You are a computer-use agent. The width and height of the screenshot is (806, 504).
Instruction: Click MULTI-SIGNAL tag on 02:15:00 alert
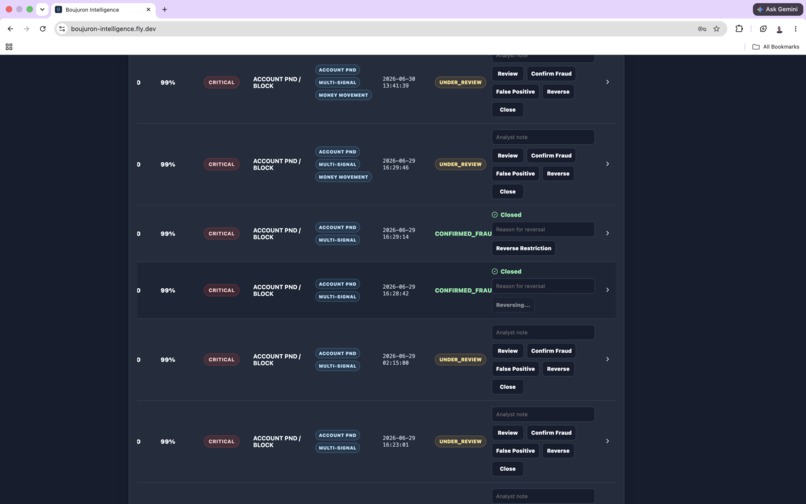(x=337, y=366)
